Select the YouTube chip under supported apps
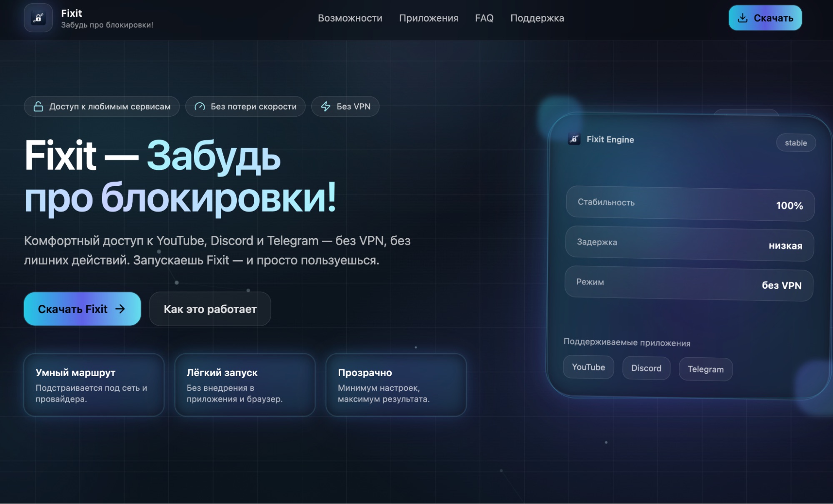Viewport: 833px width, 504px height. pyautogui.click(x=588, y=367)
